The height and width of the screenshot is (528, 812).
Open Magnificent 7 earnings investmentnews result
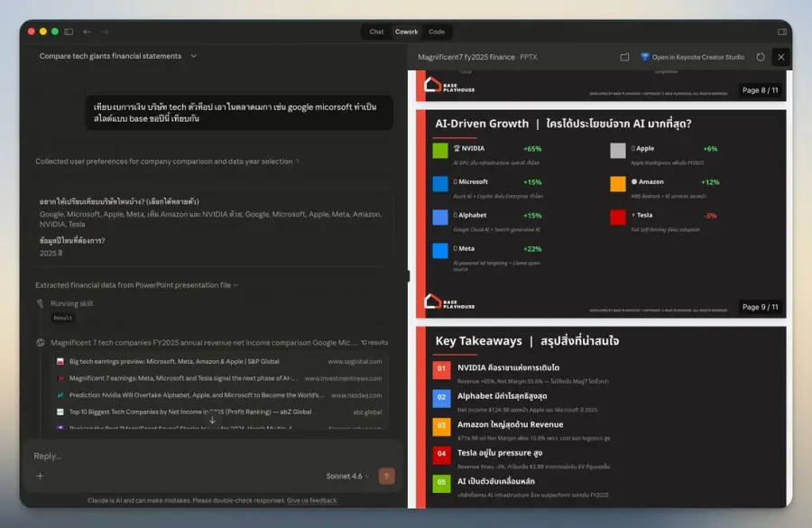click(x=221, y=378)
